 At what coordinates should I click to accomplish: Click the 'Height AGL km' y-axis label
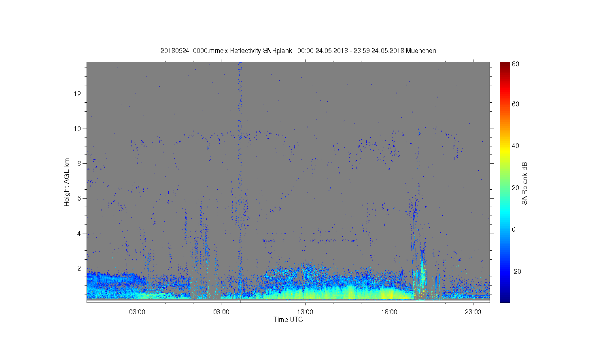pos(67,182)
